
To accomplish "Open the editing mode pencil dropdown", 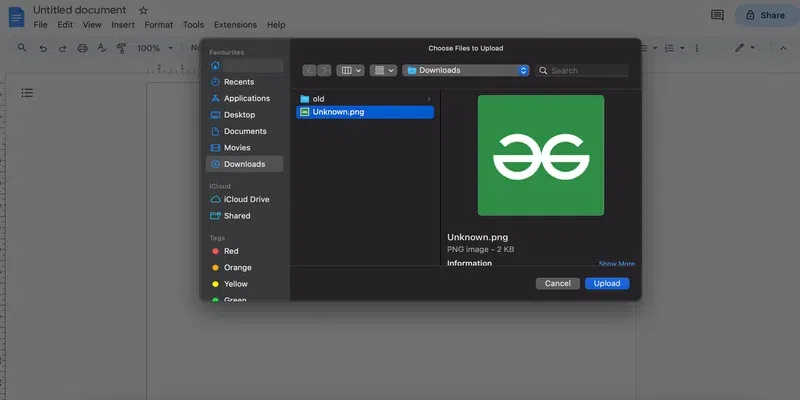I will coord(744,48).
